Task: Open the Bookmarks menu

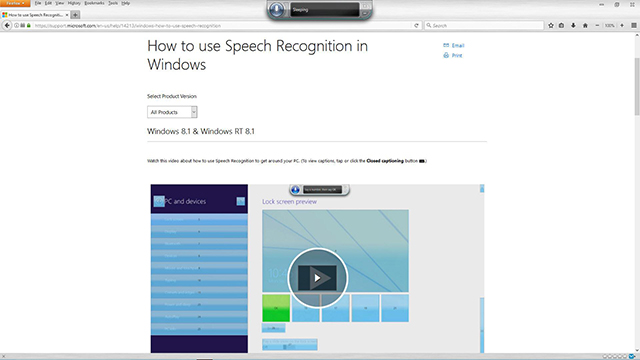Action: pyautogui.click(x=94, y=3)
